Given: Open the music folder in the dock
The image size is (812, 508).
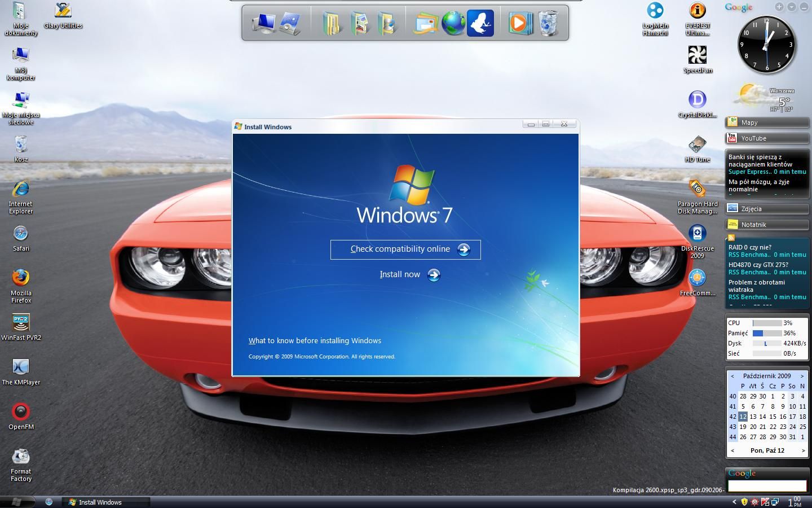Looking at the screenshot, I should pos(387,23).
